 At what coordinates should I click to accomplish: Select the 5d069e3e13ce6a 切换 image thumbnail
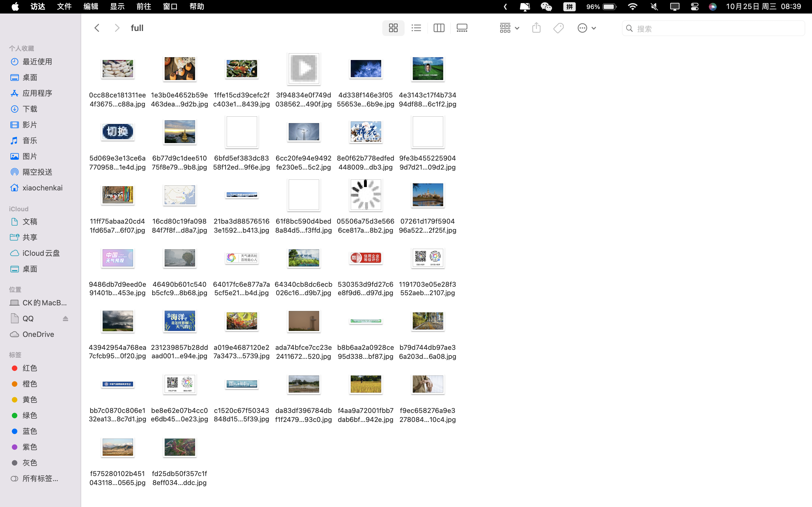click(x=118, y=132)
